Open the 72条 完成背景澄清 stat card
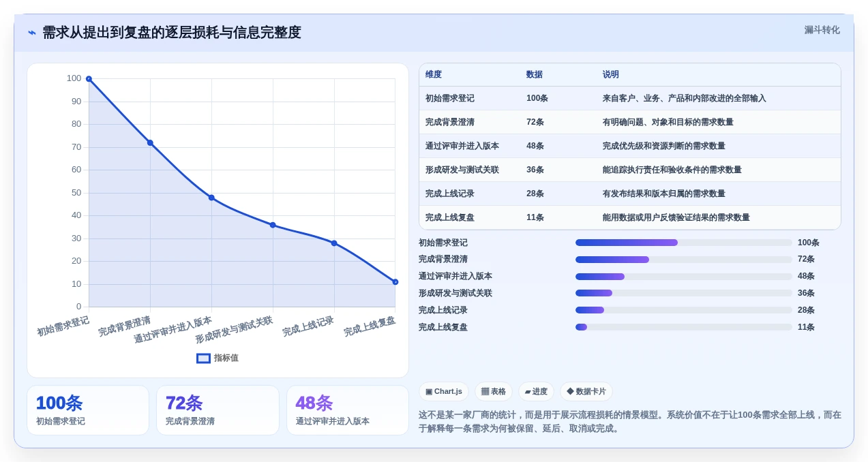This screenshot has width=868, height=462. click(218, 410)
